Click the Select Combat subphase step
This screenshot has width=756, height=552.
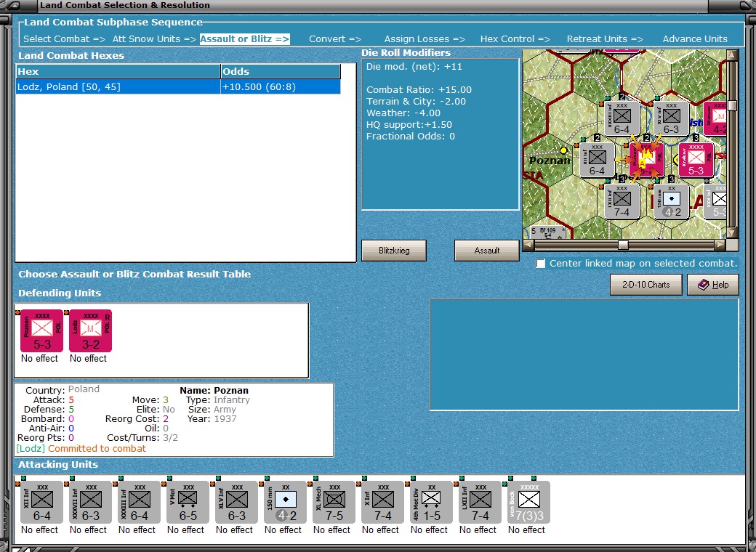64,39
